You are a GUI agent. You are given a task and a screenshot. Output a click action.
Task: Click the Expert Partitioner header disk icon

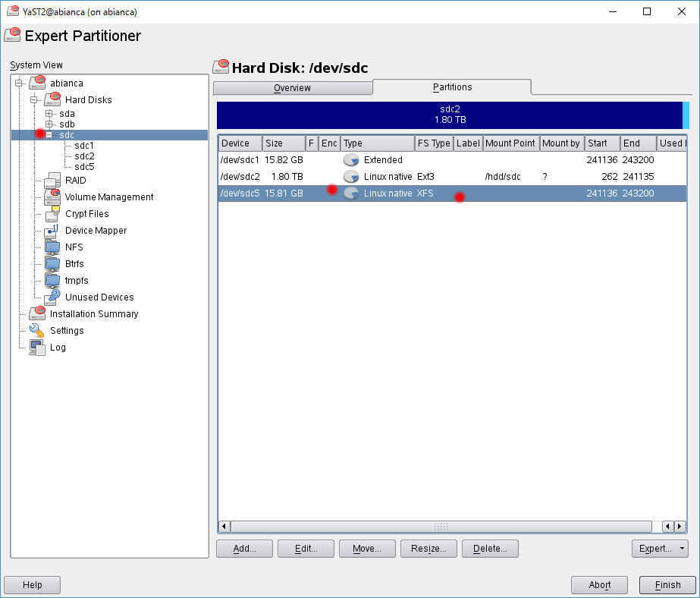pyautogui.click(x=12, y=35)
